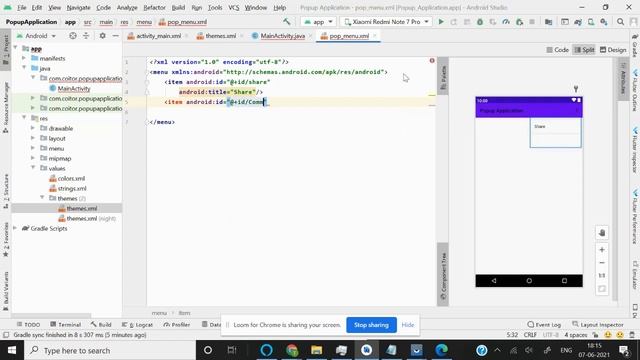Expand Gradle Scripts node
The height and width of the screenshot is (360, 640).
click(15, 228)
